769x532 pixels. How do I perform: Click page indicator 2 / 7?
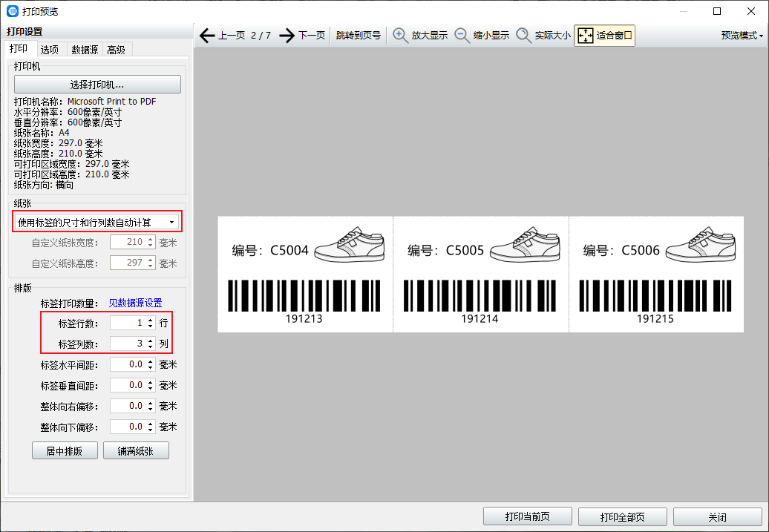click(261, 36)
